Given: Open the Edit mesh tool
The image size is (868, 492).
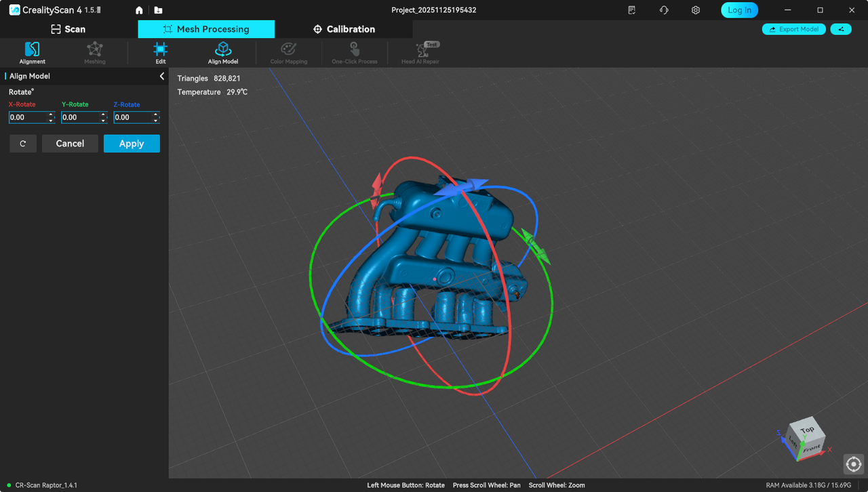Looking at the screenshot, I should (160, 52).
